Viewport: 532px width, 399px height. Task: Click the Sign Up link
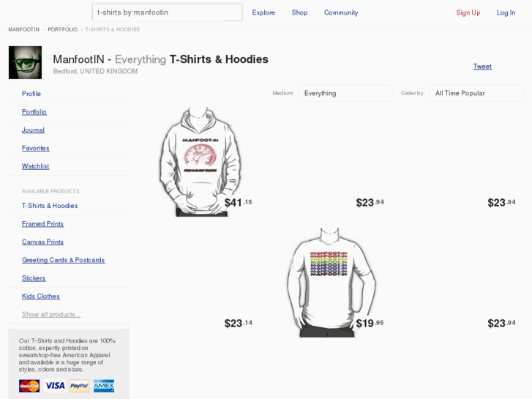pyautogui.click(x=468, y=12)
